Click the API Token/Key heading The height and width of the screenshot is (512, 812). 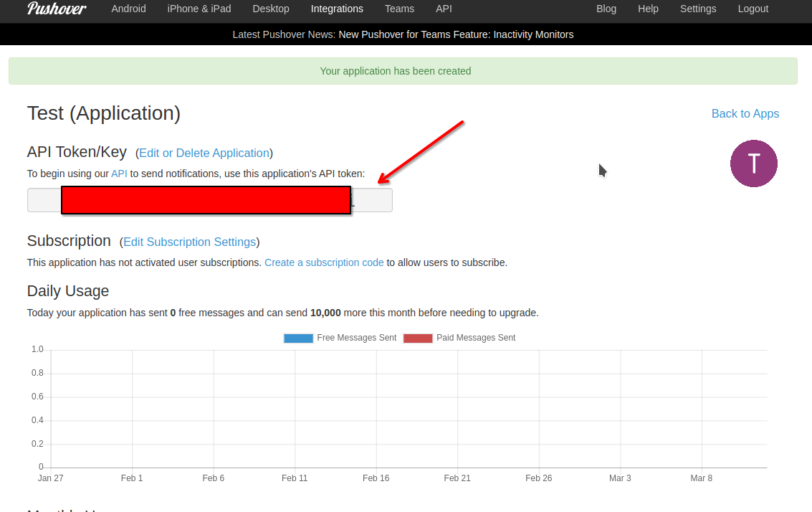(x=77, y=152)
